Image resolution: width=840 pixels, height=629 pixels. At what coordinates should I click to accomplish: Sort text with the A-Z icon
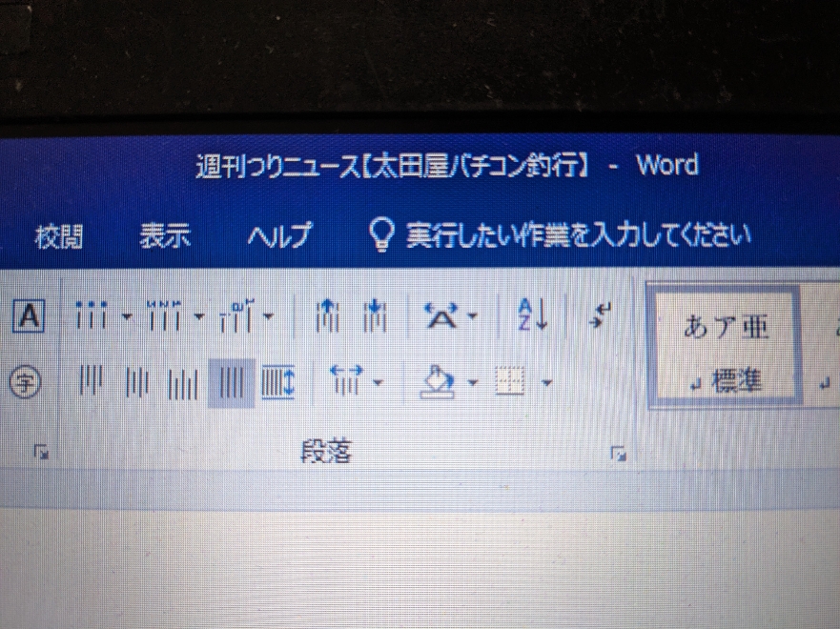pos(532,314)
